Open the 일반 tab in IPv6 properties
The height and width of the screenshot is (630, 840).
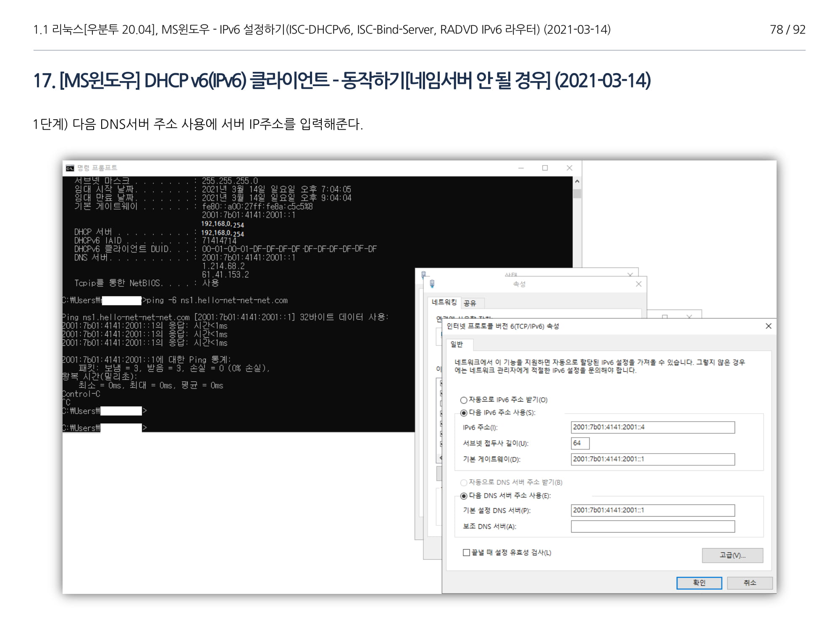coord(457,344)
